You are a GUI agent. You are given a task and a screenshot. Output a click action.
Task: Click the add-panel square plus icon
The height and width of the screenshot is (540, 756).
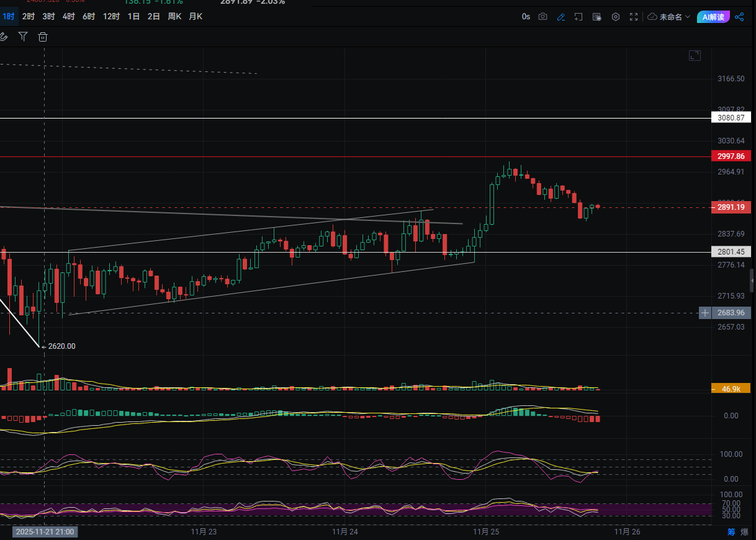click(578, 17)
